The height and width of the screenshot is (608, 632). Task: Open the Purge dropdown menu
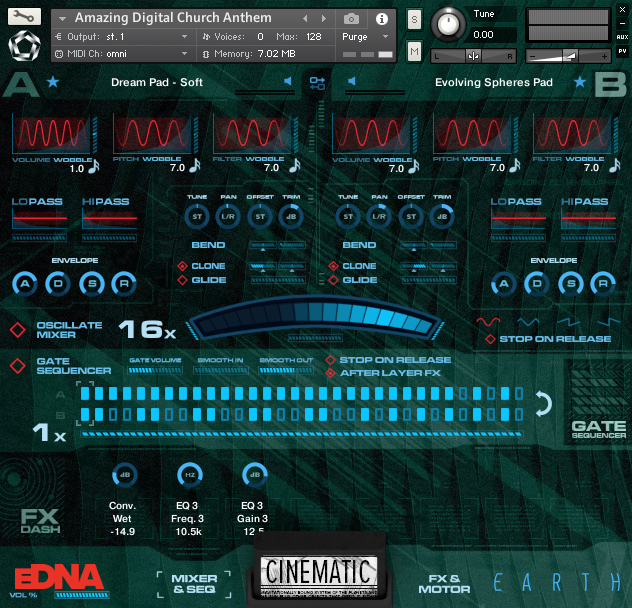coord(365,36)
